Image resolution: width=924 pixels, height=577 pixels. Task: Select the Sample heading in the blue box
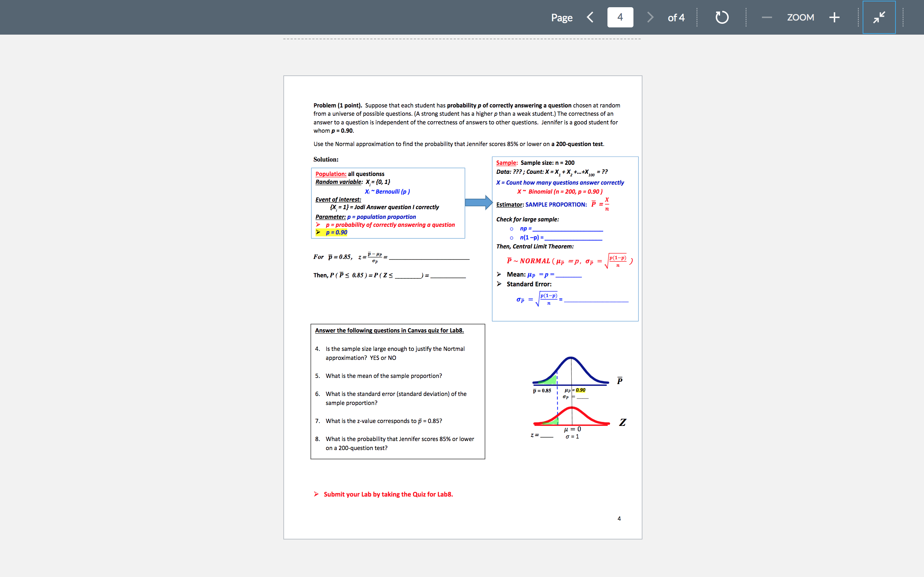[506, 163]
